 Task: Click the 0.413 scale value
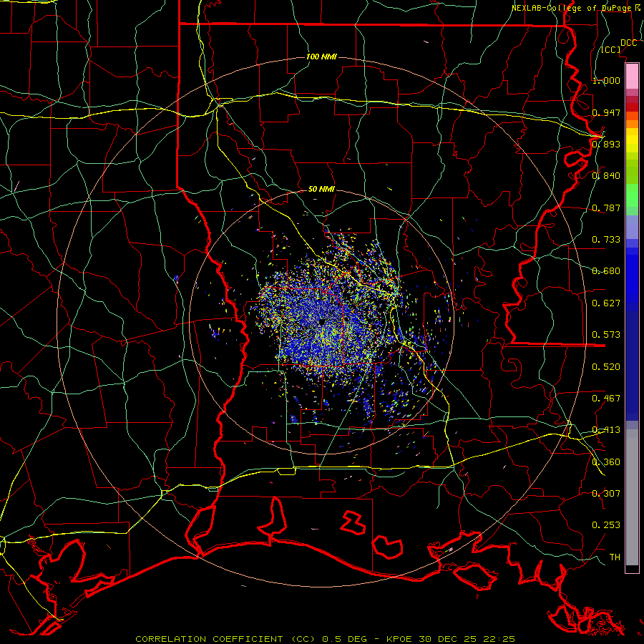coord(606,430)
